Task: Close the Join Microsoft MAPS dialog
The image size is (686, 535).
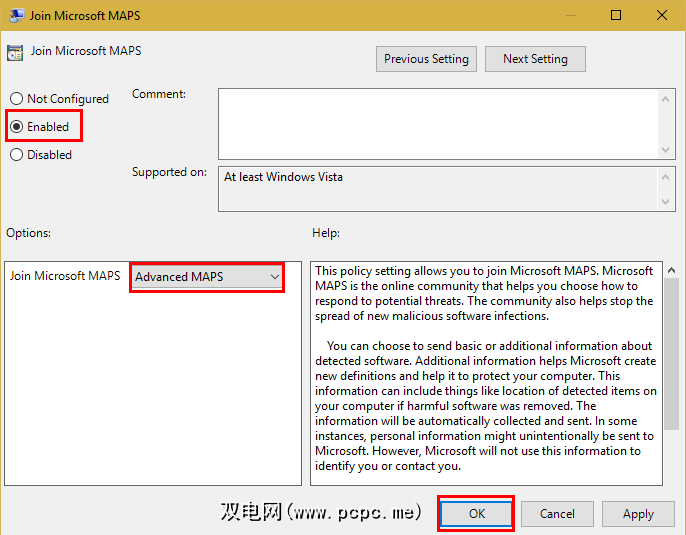Action: pyautogui.click(x=662, y=15)
